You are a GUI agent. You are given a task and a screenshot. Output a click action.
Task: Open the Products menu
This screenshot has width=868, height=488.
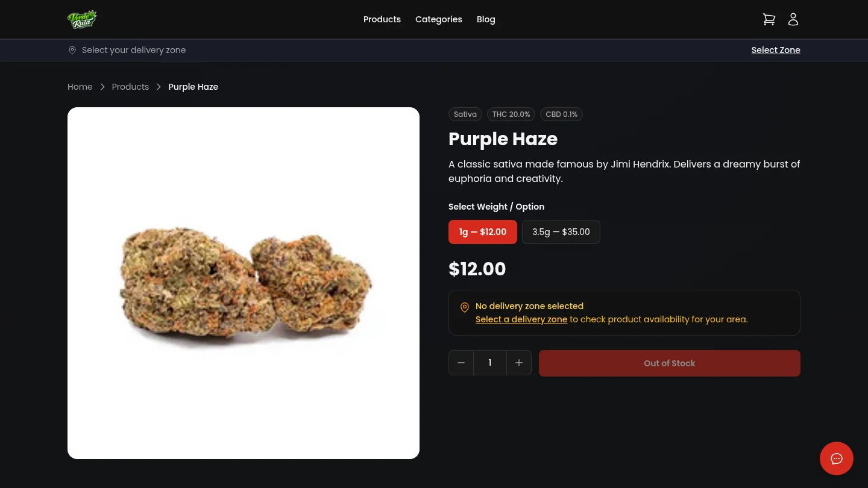click(x=382, y=19)
